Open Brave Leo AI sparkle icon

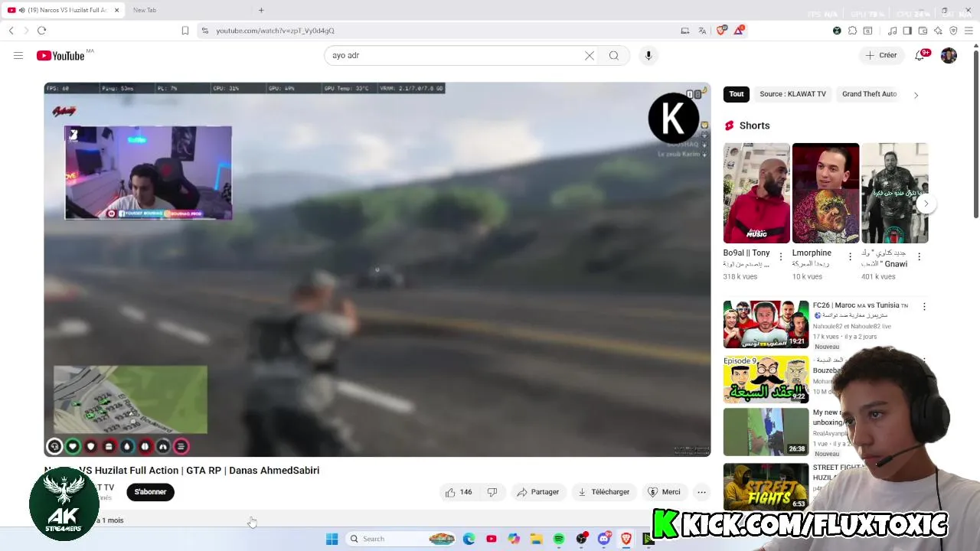(938, 31)
